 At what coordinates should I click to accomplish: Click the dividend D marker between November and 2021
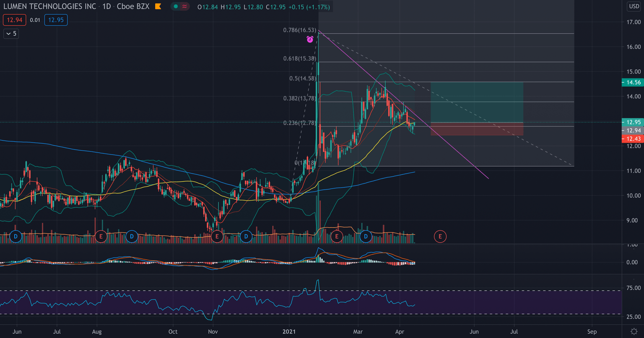(246, 236)
